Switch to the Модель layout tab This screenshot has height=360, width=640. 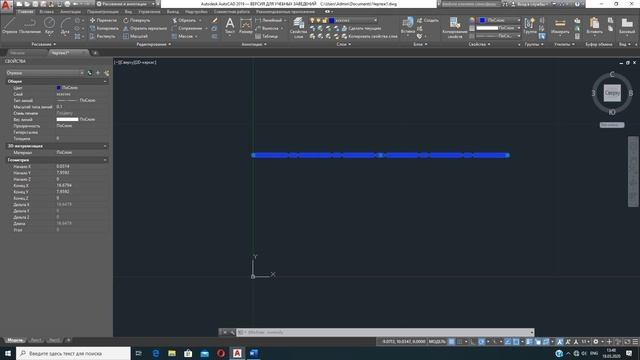click(15, 340)
